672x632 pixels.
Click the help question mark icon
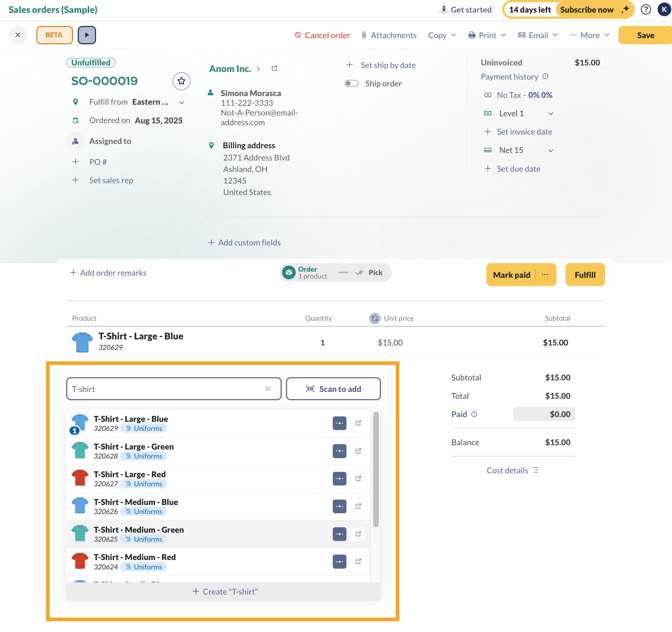pos(646,10)
